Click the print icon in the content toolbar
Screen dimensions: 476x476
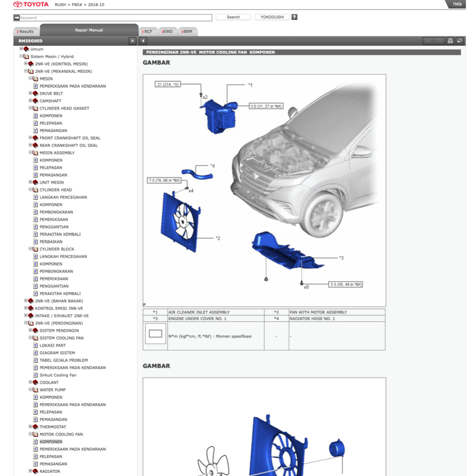(450, 41)
